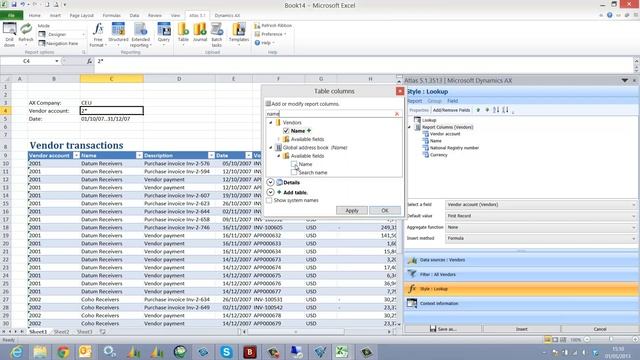Viewport: 640px width, 360px height.
Task: Expand the Add table section
Action: pyautogui.click(x=270, y=192)
